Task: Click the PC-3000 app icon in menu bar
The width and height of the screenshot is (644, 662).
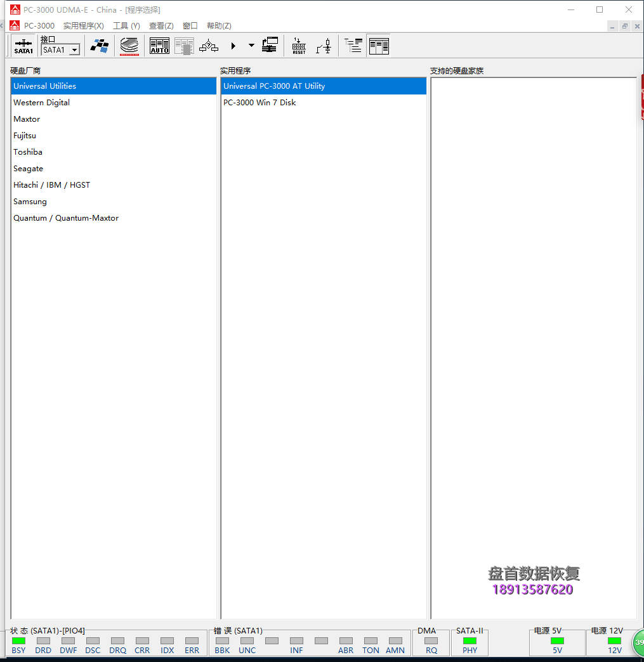Action: (x=15, y=26)
